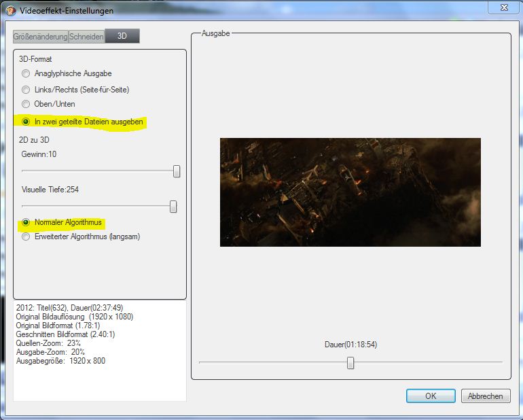Click the video preview image
The image size is (523, 420).
click(350, 192)
